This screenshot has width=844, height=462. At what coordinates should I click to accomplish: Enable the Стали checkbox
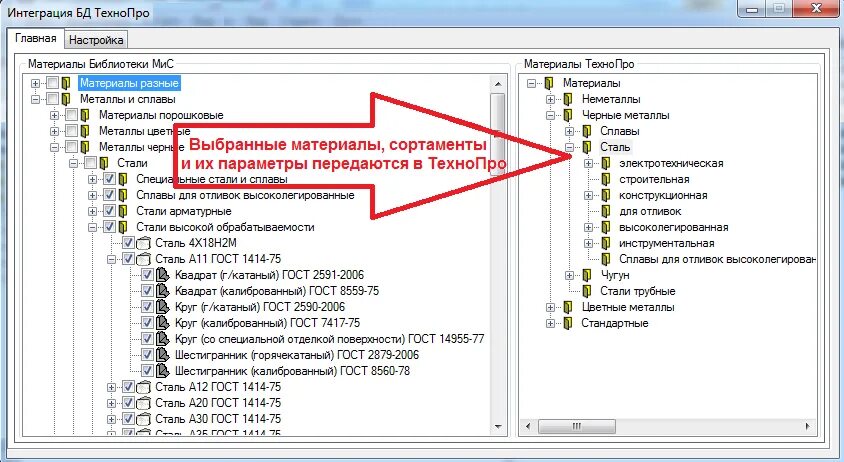(90, 163)
